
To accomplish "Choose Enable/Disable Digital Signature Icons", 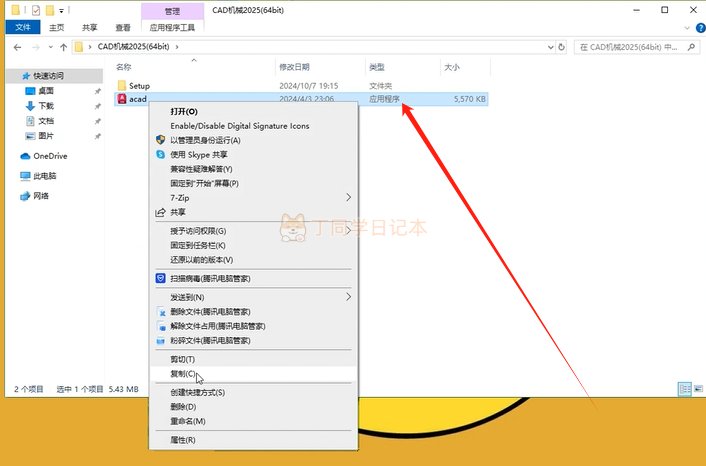I will tap(253, 126).
